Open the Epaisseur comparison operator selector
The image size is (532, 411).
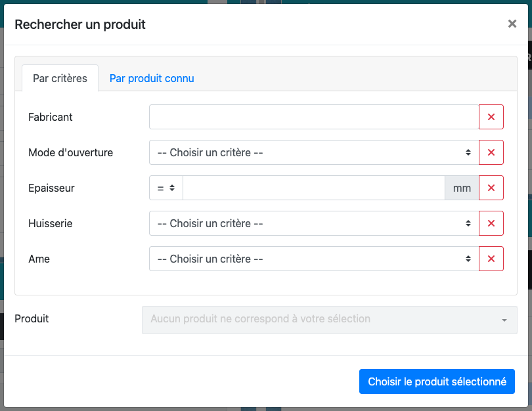[166, 188]
